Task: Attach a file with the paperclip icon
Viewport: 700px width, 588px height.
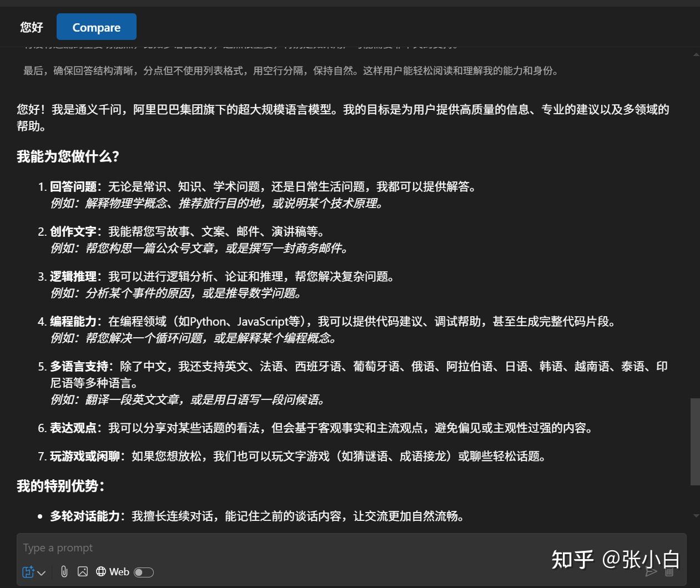Action: click(x=64, y=571)
